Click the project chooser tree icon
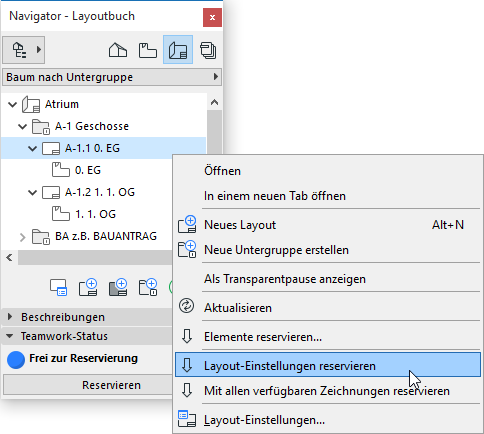484x434 pixels. pos(23,50)
